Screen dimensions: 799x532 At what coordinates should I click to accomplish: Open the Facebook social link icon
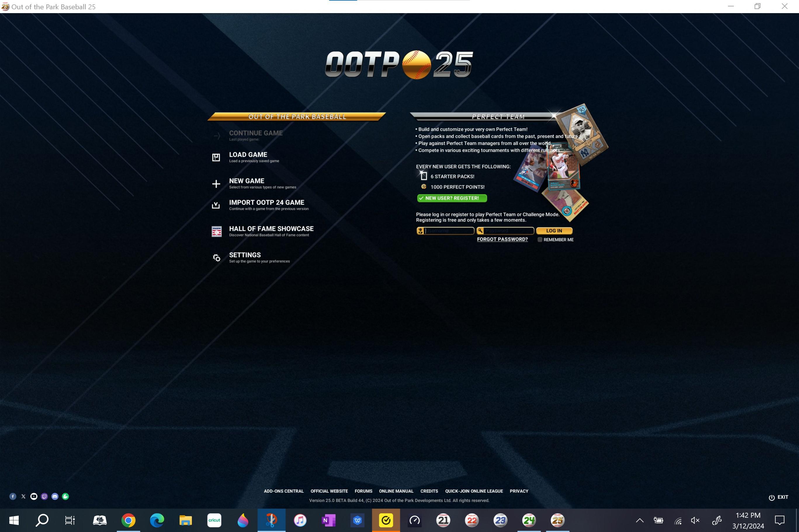pyautogui.click(x=13, y=496)
